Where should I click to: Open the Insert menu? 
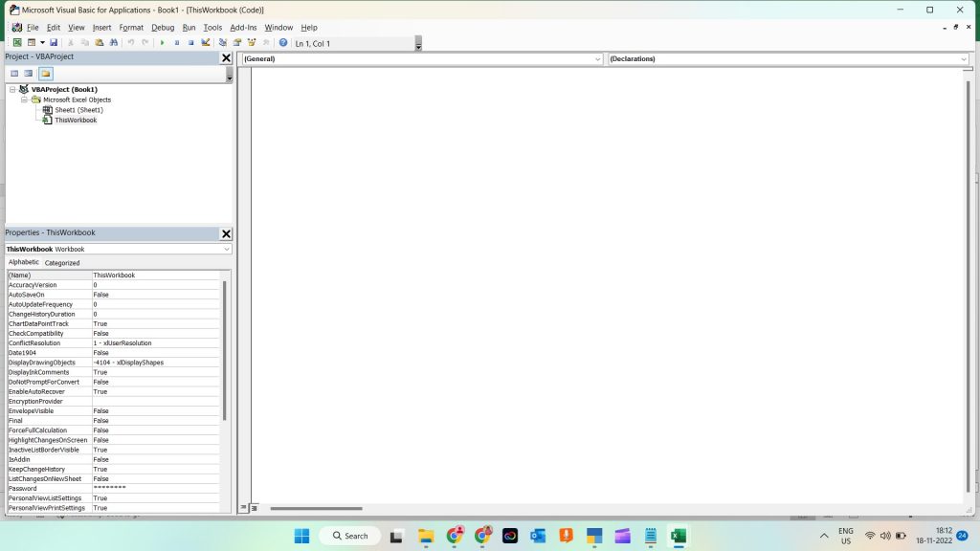point(101,28)
